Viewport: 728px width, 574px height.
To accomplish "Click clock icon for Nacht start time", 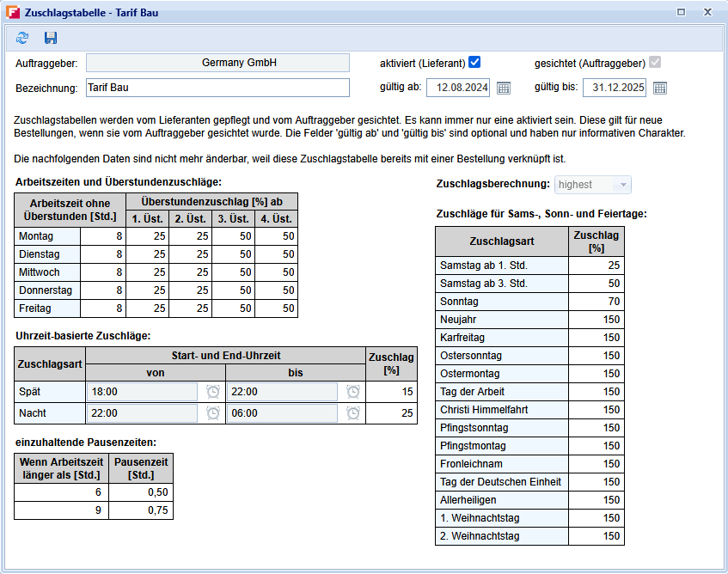I will point(213,413).
